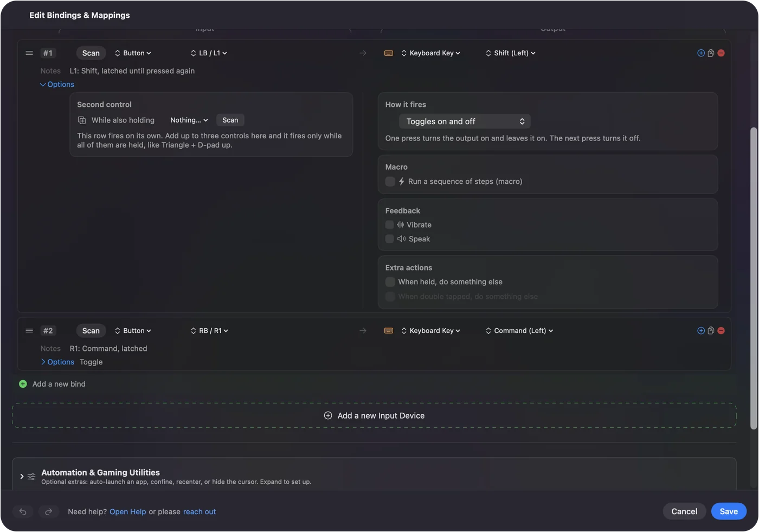
Task: Open the Nothing... second control dropdown
Action: (x=189, y=120)
